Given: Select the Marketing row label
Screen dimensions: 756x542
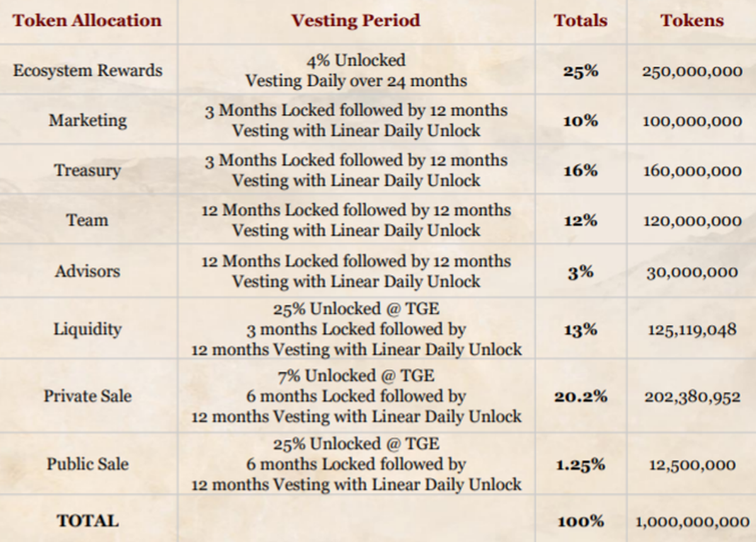Looking at the screenshot, I should (88, 120).
